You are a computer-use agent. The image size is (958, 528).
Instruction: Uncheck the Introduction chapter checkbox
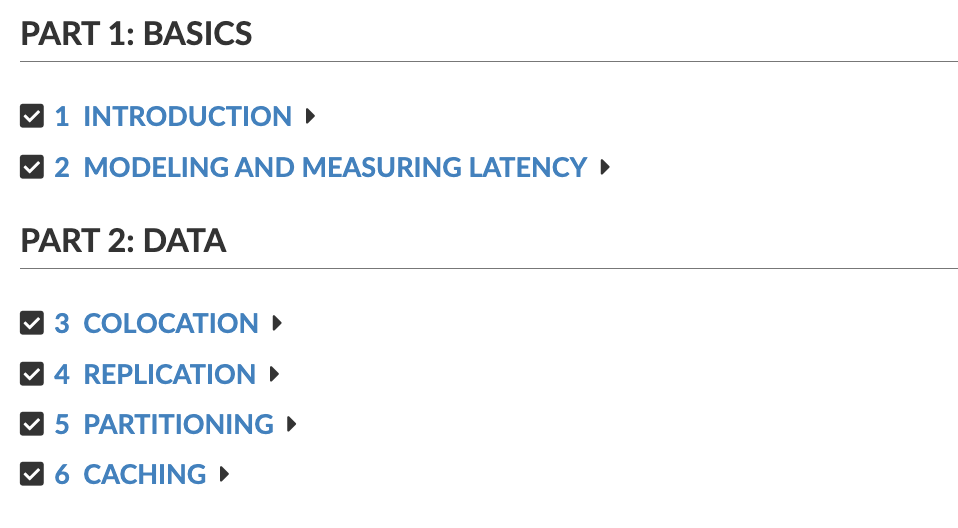tap(32, 117)
